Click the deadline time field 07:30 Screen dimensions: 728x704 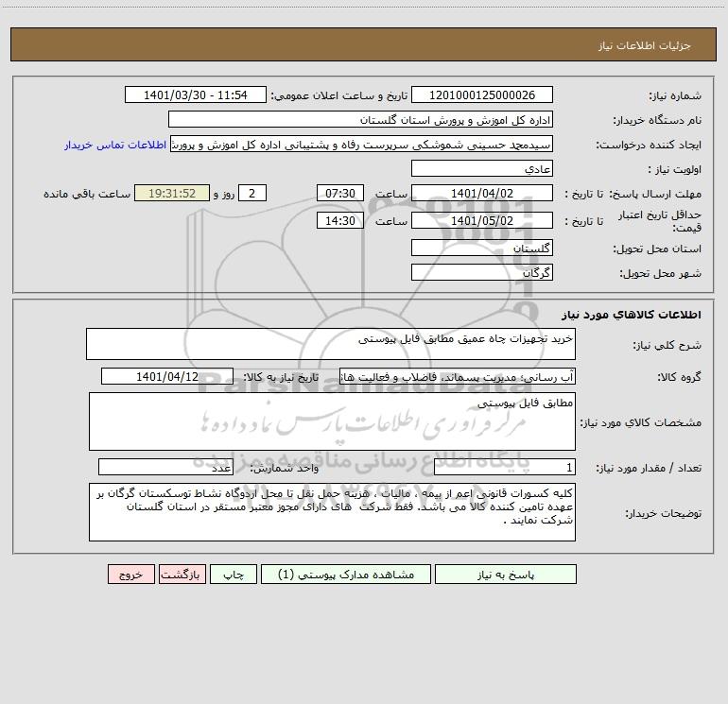(x=339, y=194)
